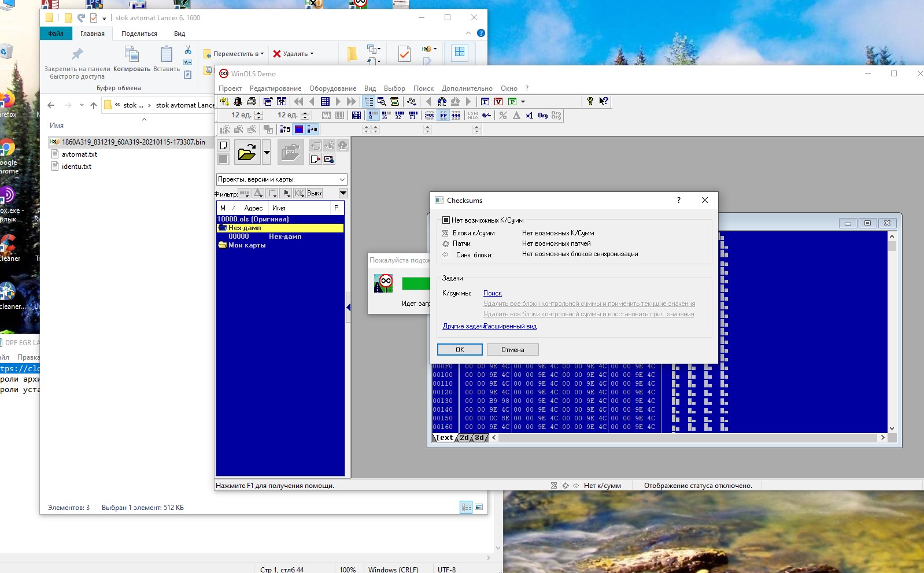The image size is (924, 573).
Task: Open the 'Оборудование' menu
Action: click(332, 88)
